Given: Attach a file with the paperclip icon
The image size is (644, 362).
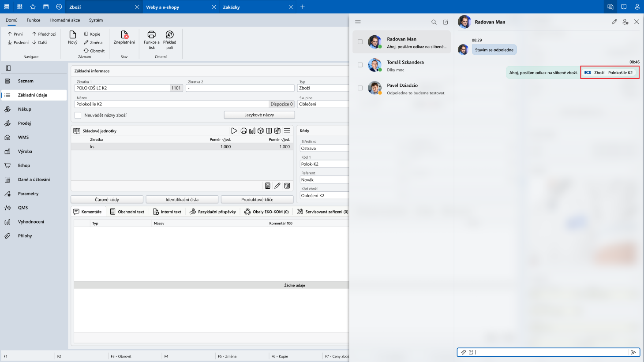Looking at the screenshot, I should 464,352.
